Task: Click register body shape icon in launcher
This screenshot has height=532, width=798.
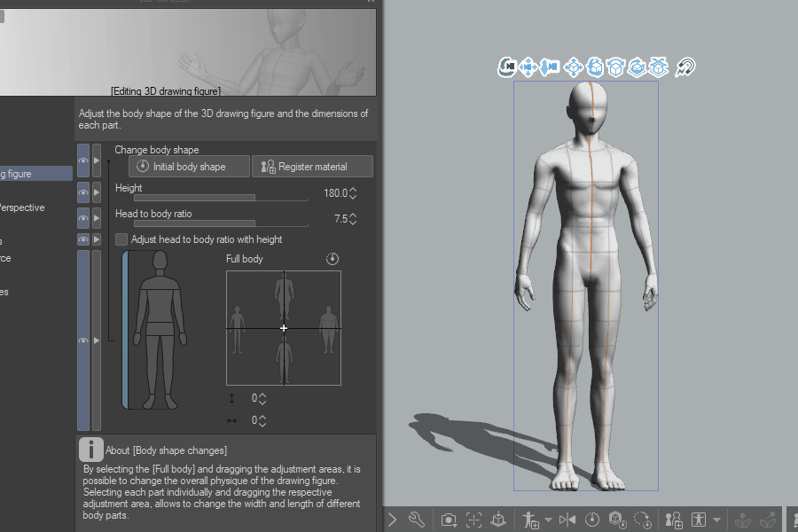Action: [x=674, y=520]
